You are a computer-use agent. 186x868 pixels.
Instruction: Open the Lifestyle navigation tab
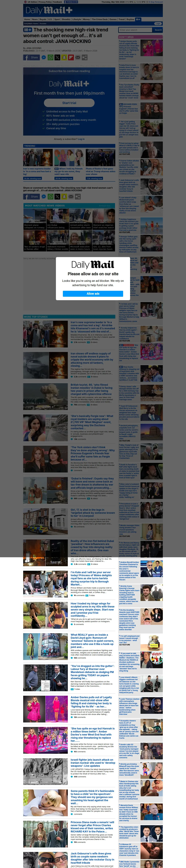coord(77,20)
